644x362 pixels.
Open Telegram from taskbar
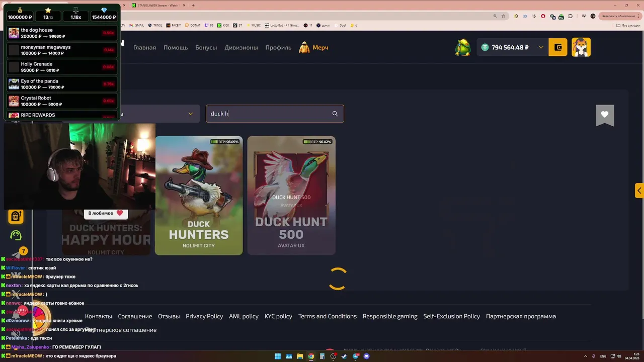[x=356, y=356]
